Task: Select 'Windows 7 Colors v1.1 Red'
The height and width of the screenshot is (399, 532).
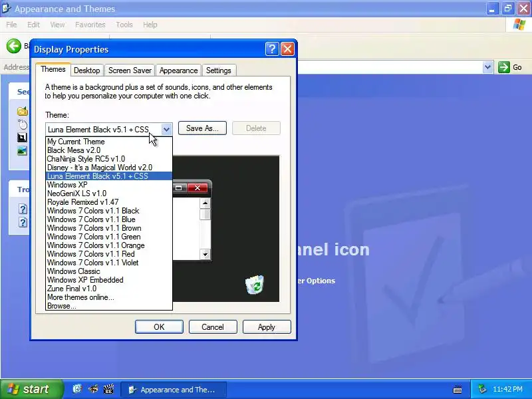Action: [109, 254]
